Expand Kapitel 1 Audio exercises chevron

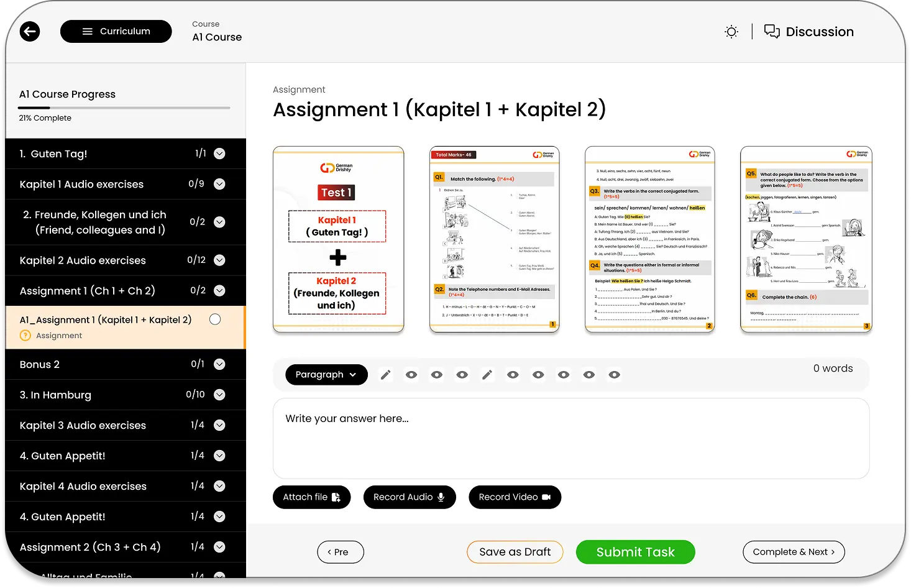(x=219, y=184)
